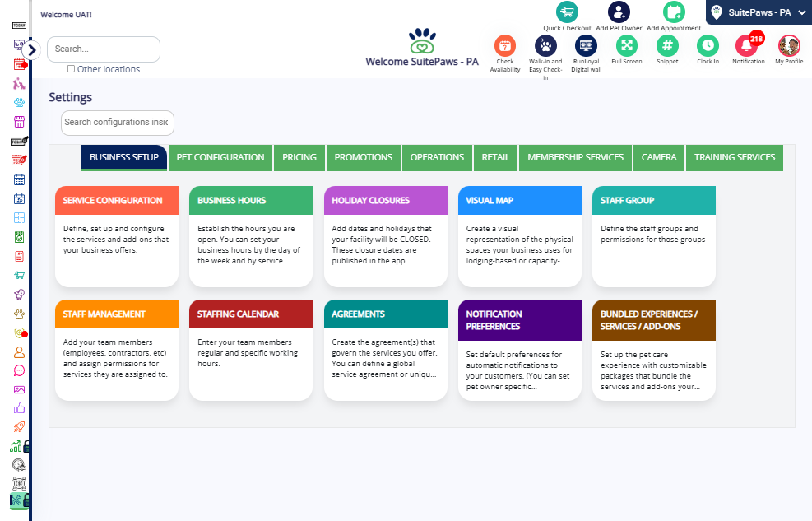Expand the sidebar with chevron arrow
Image resolution: width=812 pixels, height=521 pixels.
31,50
